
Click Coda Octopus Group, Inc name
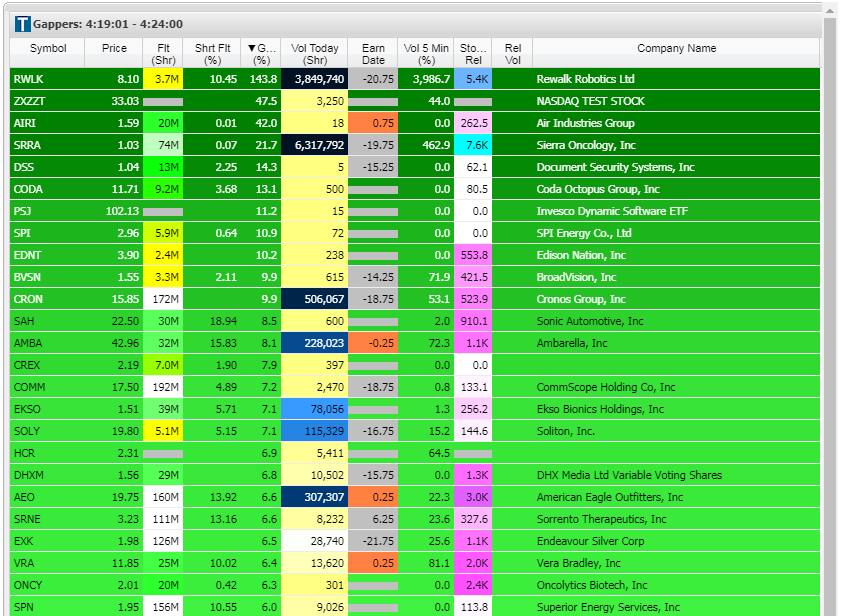(598, 189)
